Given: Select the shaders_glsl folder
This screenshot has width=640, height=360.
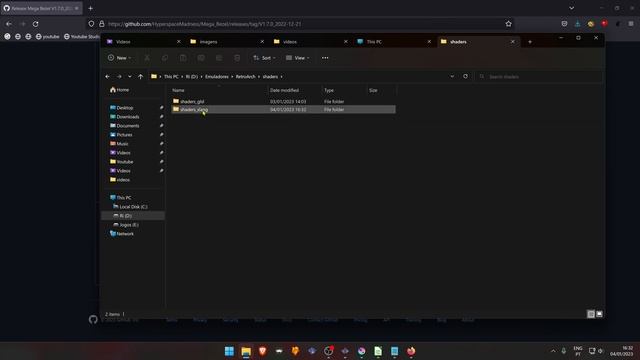Looking at the screenshot, I should (x=283, y=101).
